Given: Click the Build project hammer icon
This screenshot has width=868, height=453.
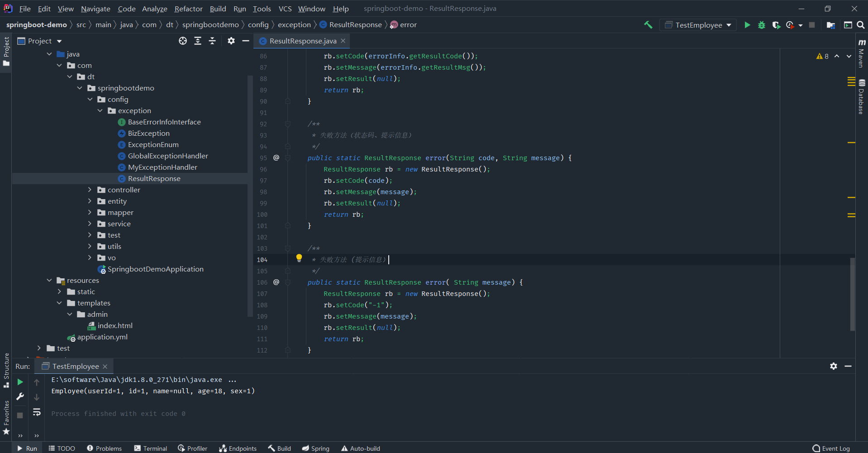Looking at the screenshot, I should (648, 25).
